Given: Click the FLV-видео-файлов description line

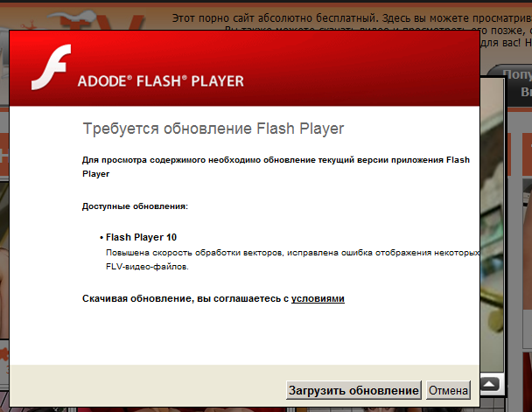Looking at the screenshot, I should [x=147, y=267].
